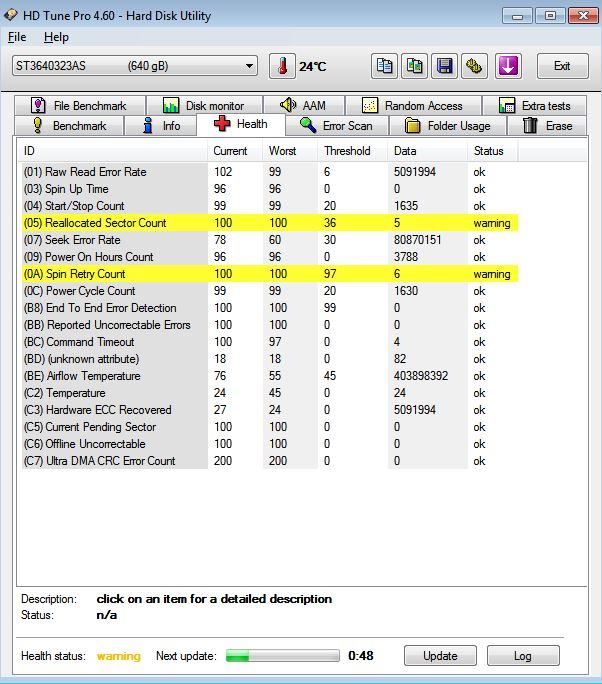Select the Airflow Temperature row
This screenshot has height=684, width=602.
point(270,376)
